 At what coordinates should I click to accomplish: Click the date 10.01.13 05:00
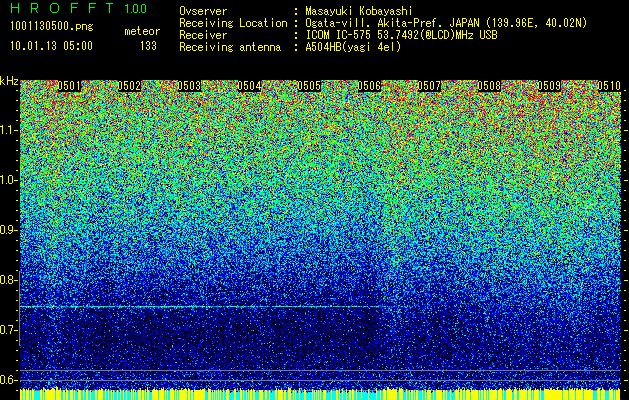click(51, 46)
